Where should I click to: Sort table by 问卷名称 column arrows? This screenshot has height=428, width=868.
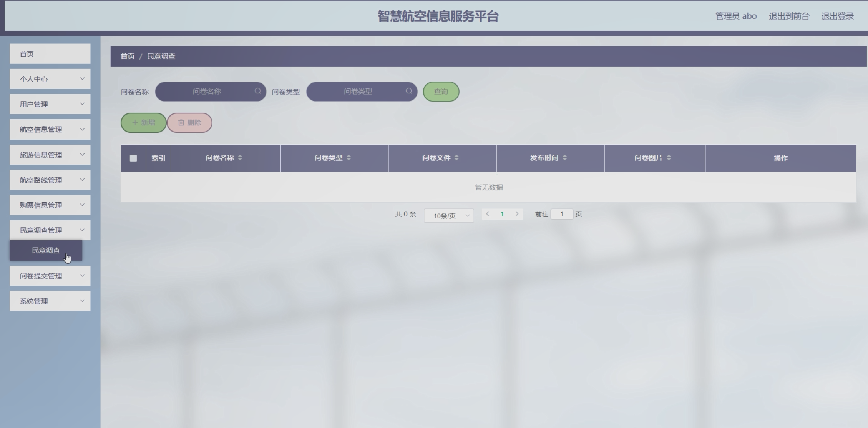(240, 158)
